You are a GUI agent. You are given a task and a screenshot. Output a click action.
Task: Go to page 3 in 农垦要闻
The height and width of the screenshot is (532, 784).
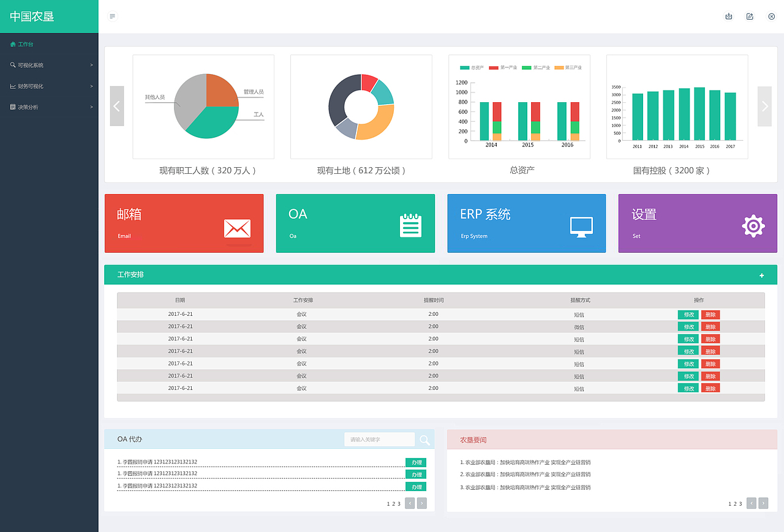[x=741, y=504]
